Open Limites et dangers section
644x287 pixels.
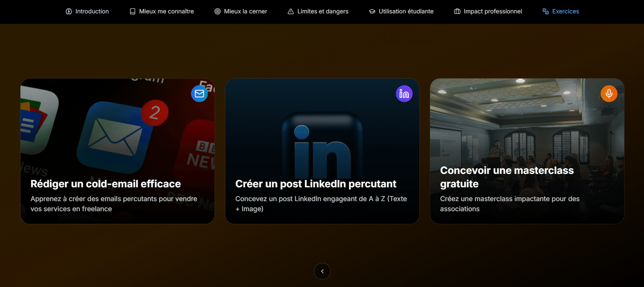point(318,11)
